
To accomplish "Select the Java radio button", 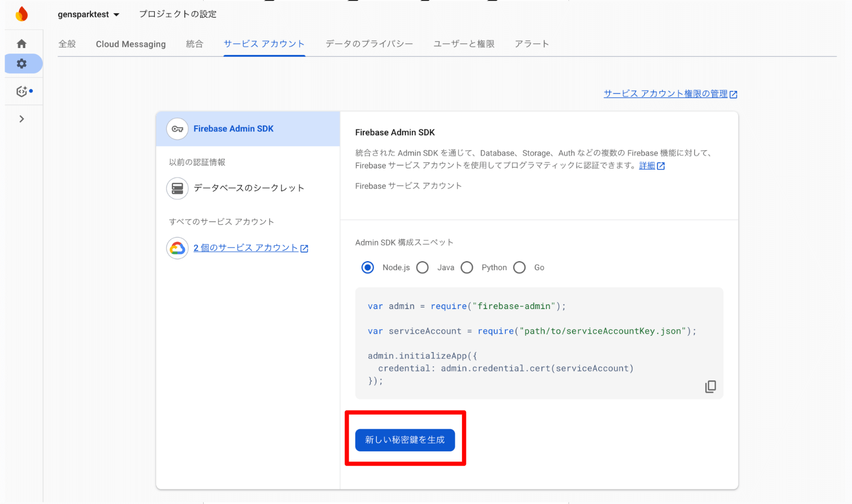I will pyautogui.click(x=422, y=268).
